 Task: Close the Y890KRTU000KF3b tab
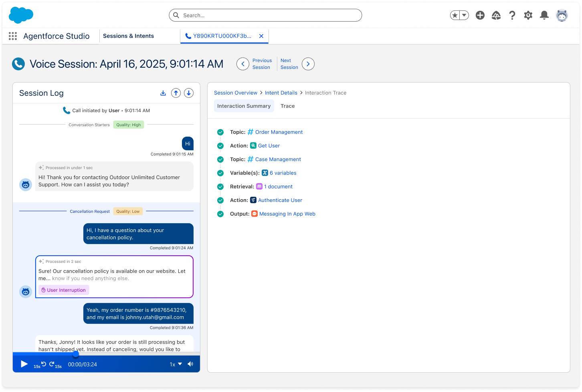click(261, 36)
